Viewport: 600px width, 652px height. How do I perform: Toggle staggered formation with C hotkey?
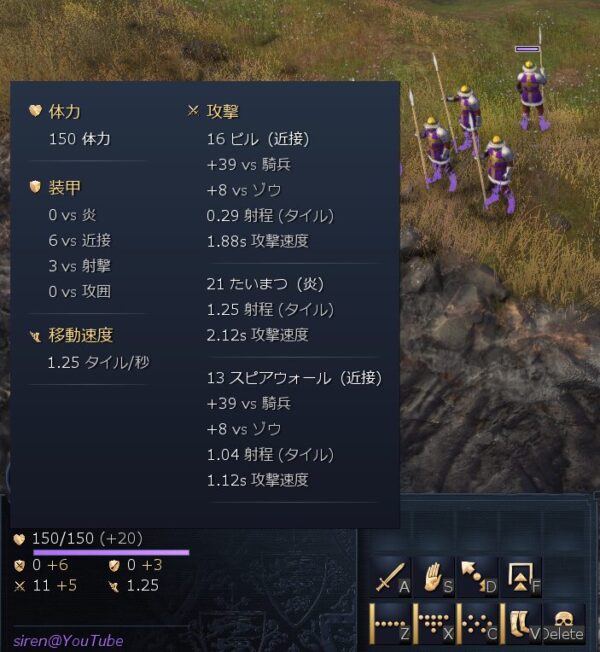click(478, 623)
